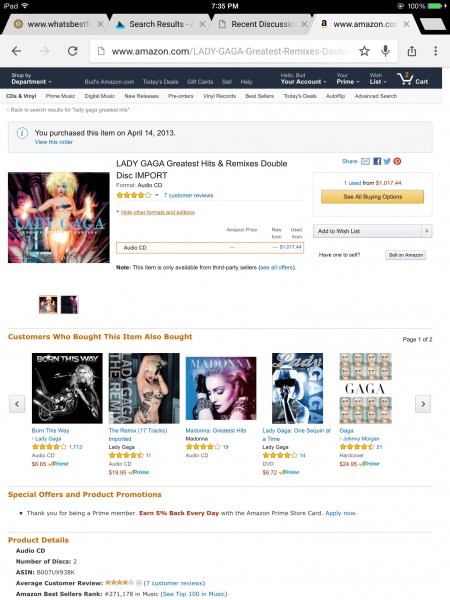This screenshot has height=600, width=450.
Task: Bookmark page with the star icon
Action: 364,51
